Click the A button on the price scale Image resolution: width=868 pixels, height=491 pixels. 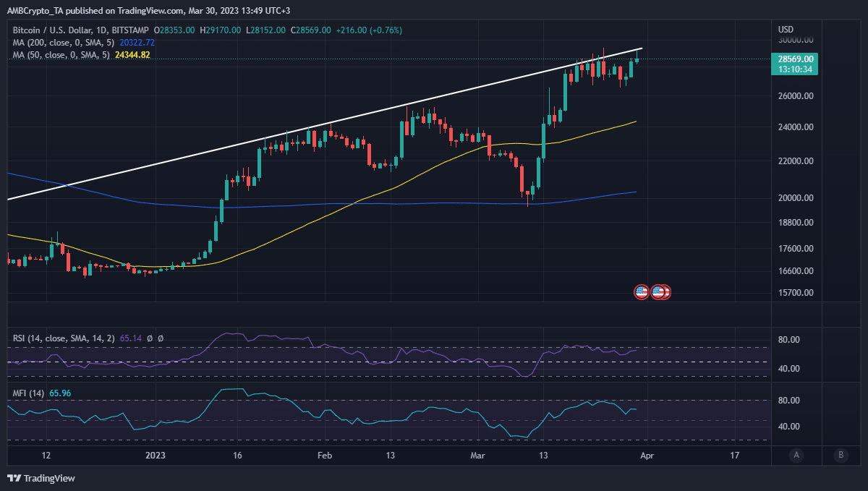(796, 456)
